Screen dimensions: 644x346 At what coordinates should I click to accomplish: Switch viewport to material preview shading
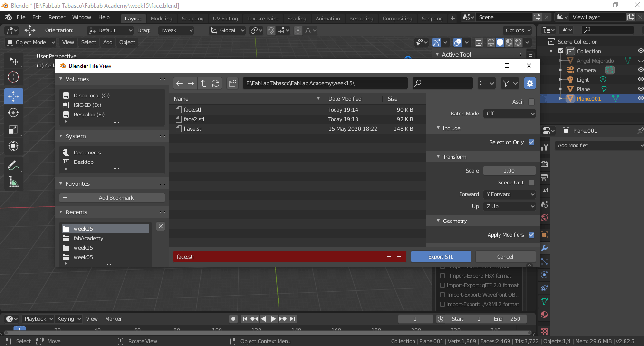[x=509, y=42]
